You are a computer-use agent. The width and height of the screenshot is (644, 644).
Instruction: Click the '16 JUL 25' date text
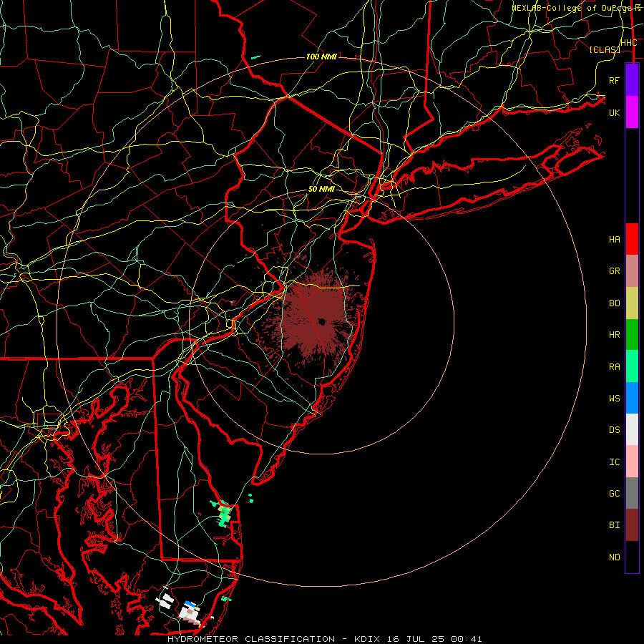(x=416, y=639)
